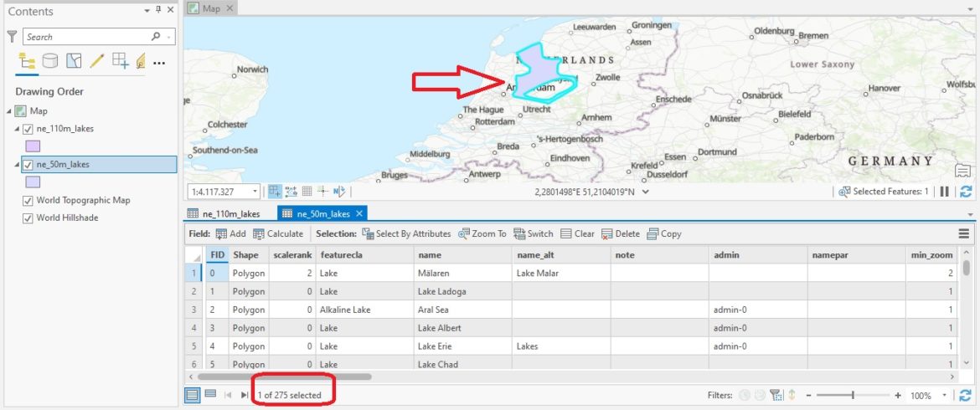The height and width of the screenshot is (410, 980).
Task: Go to the first record in the table
Action: point(228,395)
